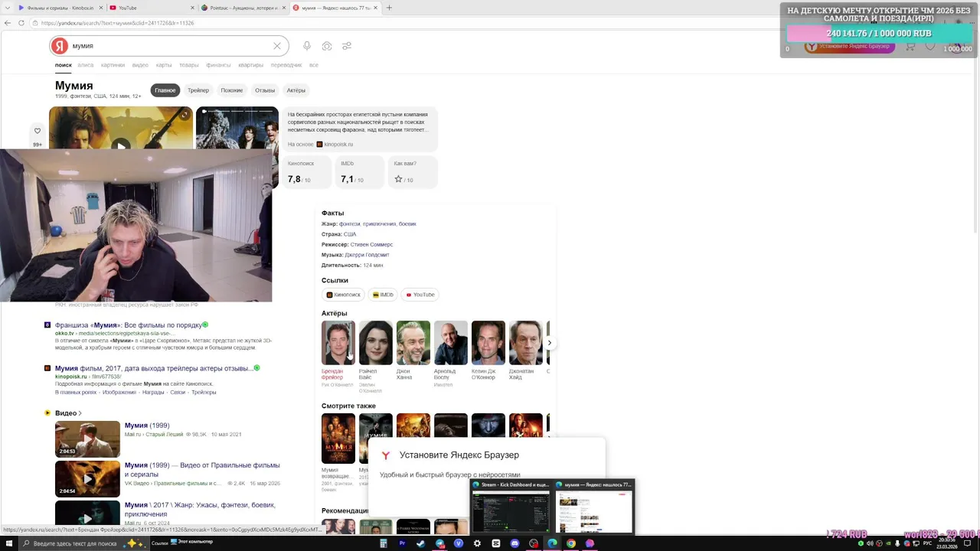Open the IMDb link chip
This screenshot has height=551, width=980.
click(x=383, y=295)
